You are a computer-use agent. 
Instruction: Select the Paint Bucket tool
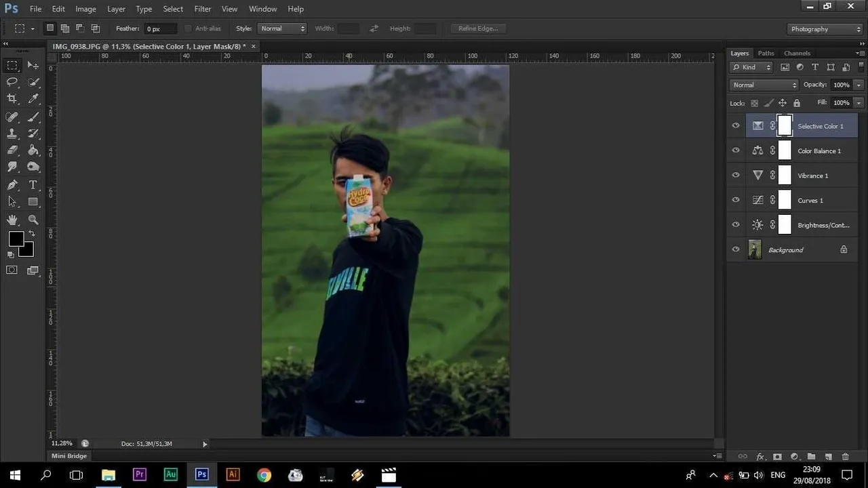[x=33, y=150]
